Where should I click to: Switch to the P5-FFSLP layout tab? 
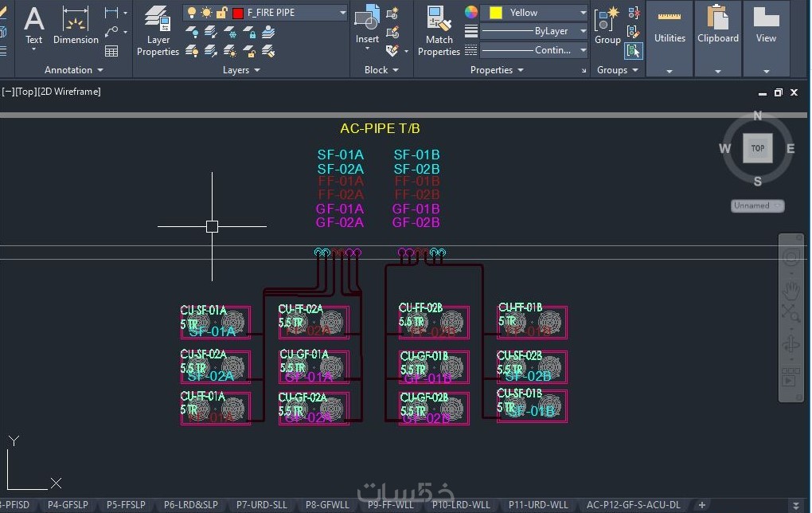tap(126, 505)
